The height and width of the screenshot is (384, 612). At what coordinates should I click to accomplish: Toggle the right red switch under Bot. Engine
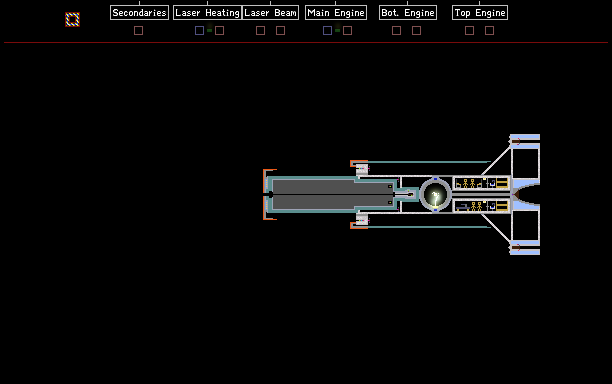tap(416, 30)
